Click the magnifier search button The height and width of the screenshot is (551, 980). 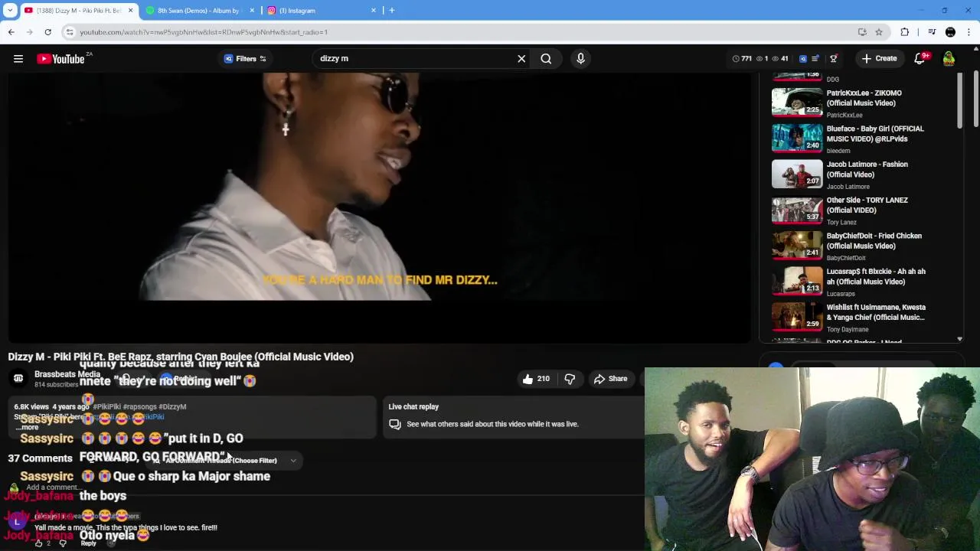(x=546, y=59)
